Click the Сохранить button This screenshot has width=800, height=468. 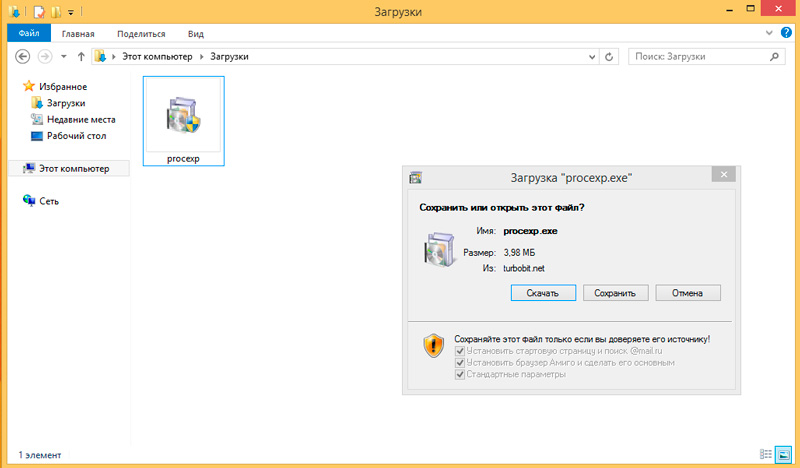coord(615,293)
